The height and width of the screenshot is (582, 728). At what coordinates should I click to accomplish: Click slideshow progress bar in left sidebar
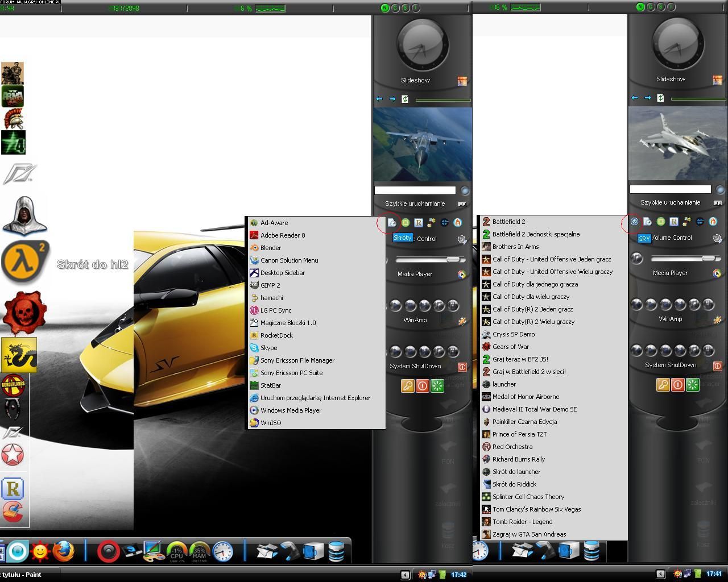point(443,100)
